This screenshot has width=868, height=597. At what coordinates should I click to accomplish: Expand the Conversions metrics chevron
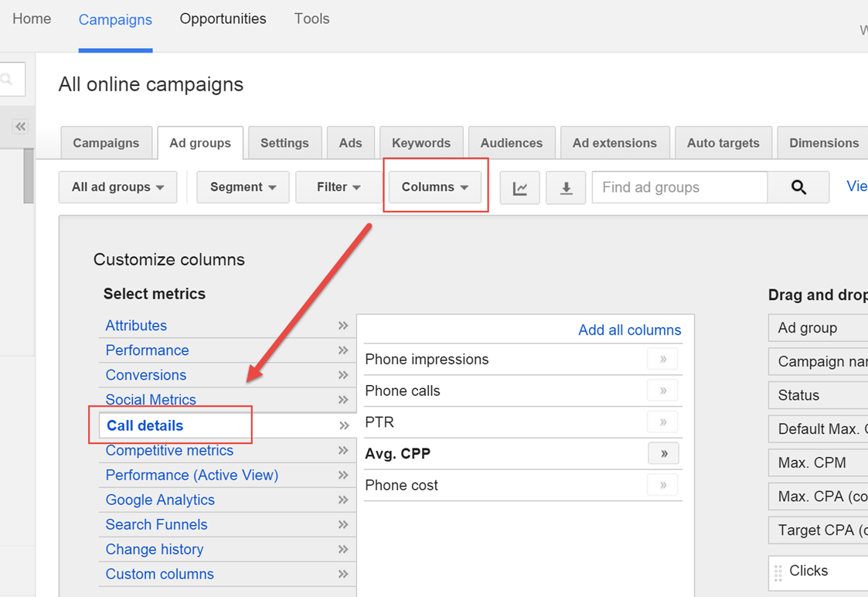click(343, 375)
